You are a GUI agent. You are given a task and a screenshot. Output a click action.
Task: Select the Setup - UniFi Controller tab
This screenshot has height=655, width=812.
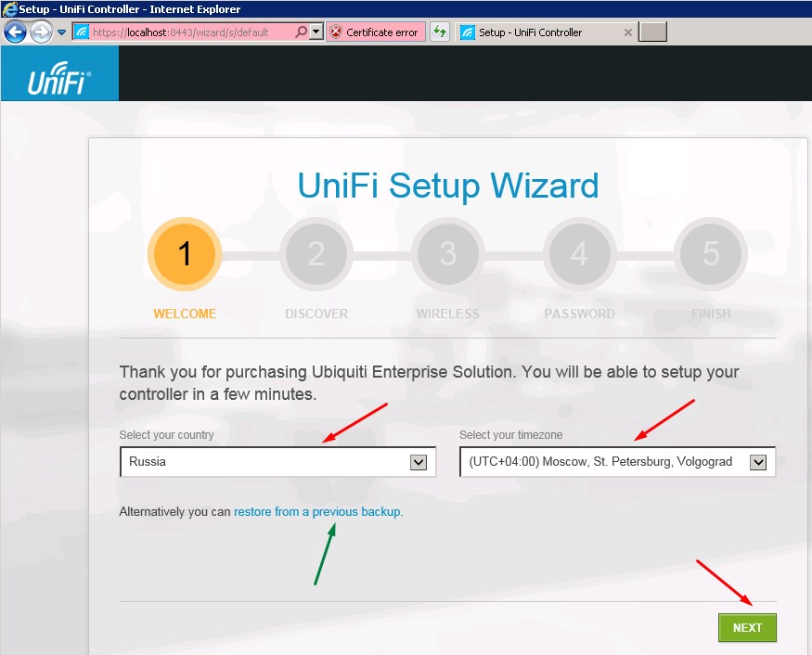pyautogui.click(x=546, y=32)
